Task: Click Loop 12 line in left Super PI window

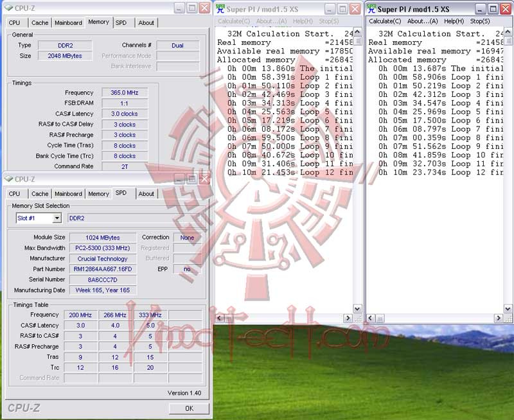Action: tap(290, 172)
